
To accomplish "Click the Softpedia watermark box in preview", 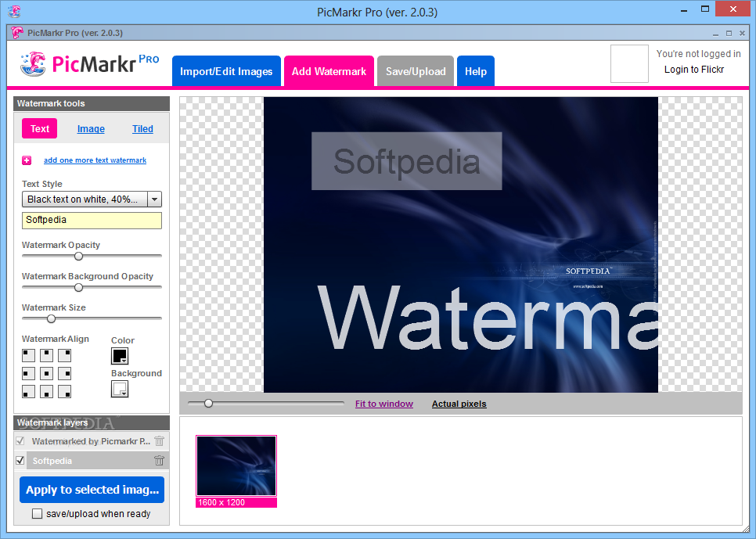I will point(406,161).
